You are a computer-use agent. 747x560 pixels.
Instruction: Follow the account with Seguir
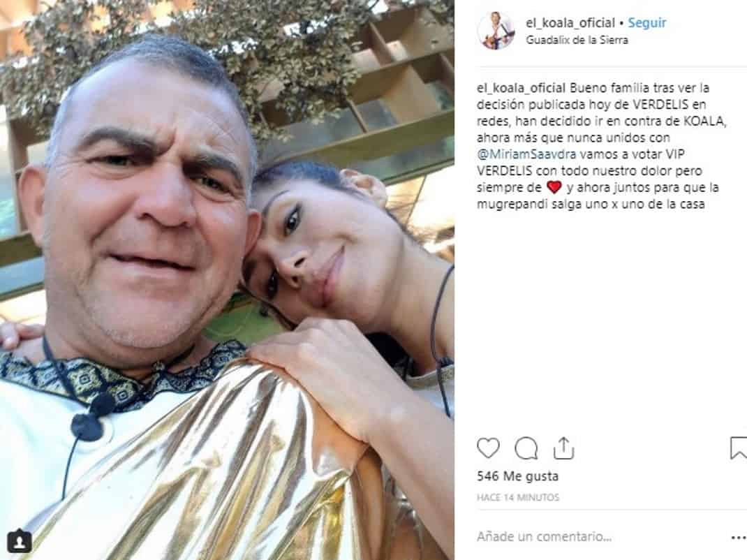647,22
